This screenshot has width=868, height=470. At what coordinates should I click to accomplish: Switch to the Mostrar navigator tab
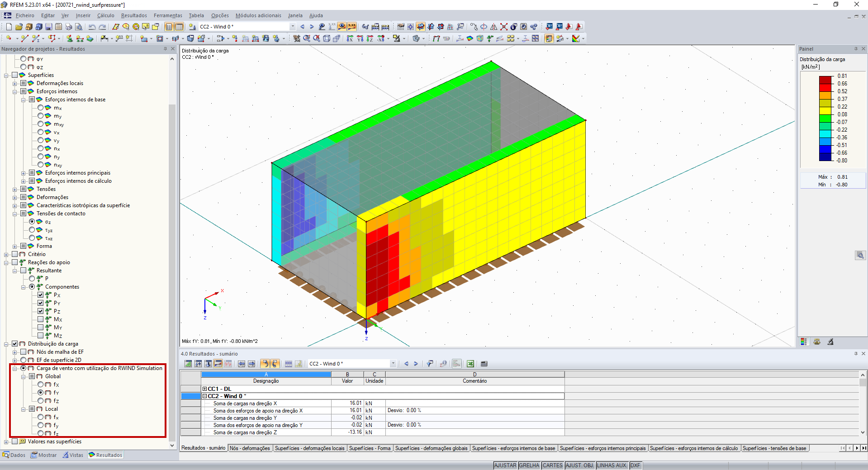44,455
